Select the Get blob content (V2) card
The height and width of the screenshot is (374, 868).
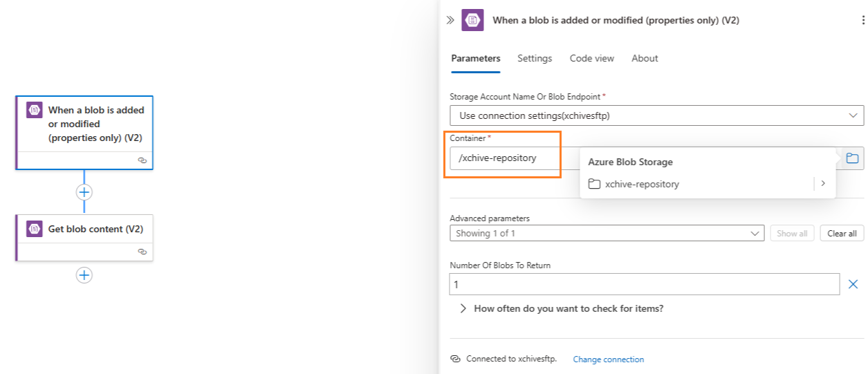point(84,237)
